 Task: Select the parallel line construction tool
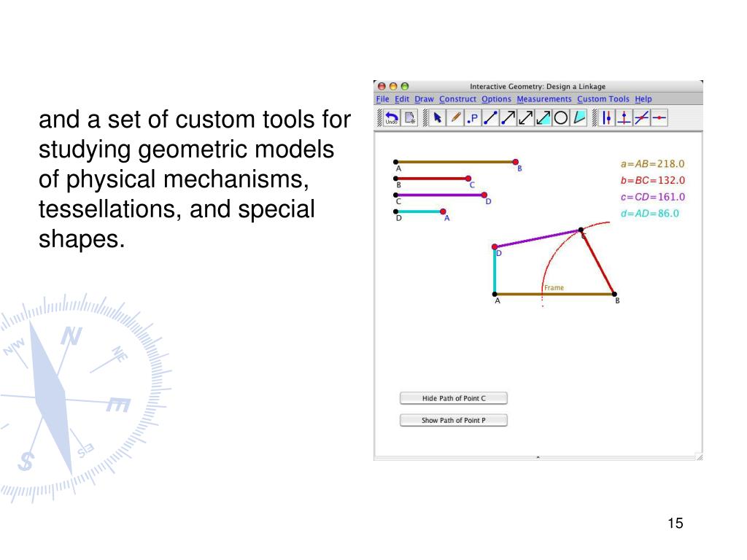606,117
